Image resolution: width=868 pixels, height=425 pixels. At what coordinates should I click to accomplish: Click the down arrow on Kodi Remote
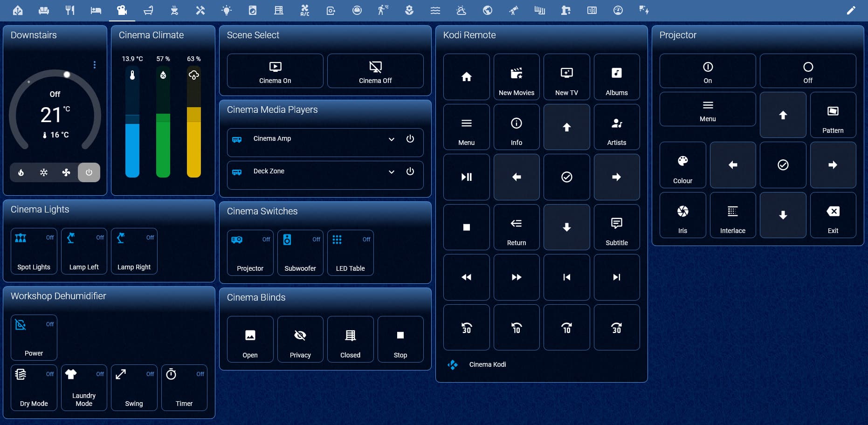(566, 227)
